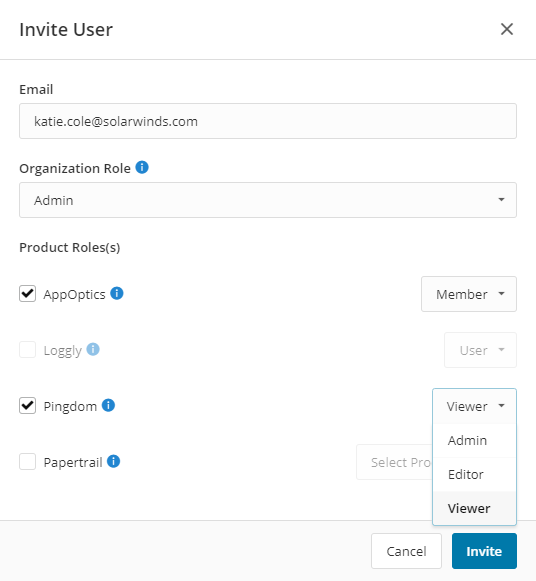Click the AppOptics product label
Viewport: 536px width, 581px height.
(74, 294)
